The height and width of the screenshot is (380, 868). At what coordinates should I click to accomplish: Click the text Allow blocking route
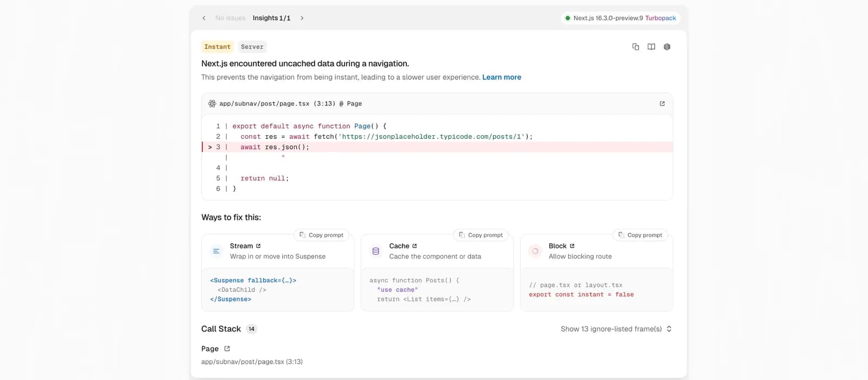(x=580, y=256)
